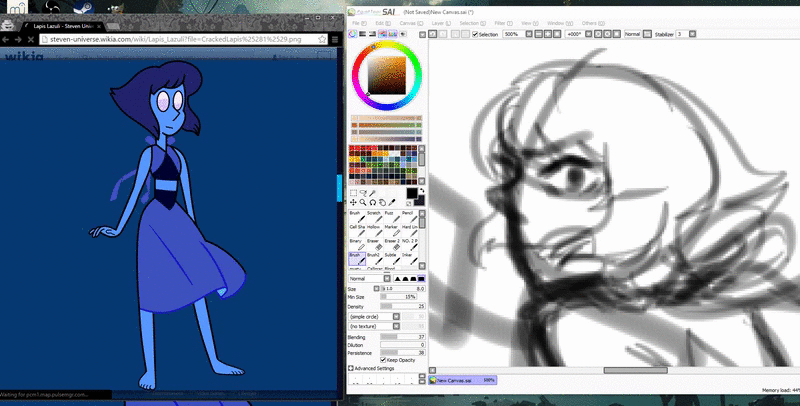Choose the Fuzz brush preset
Image resolution: width=800 pixels, height=406 pixels.
click(x=391, y=217)
